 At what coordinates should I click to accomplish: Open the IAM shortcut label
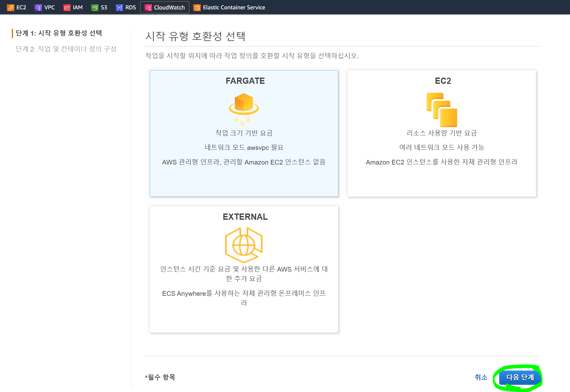tap(78, 7)
